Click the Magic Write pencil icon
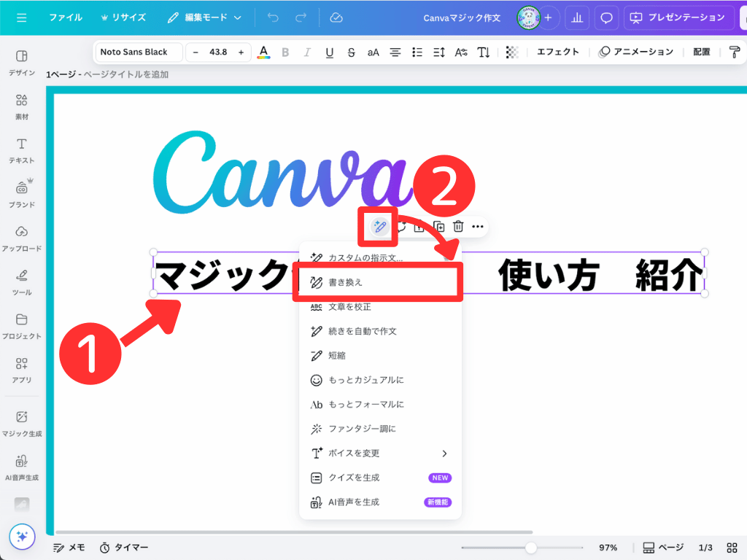747x560 pixels. [x=379, y=227]
